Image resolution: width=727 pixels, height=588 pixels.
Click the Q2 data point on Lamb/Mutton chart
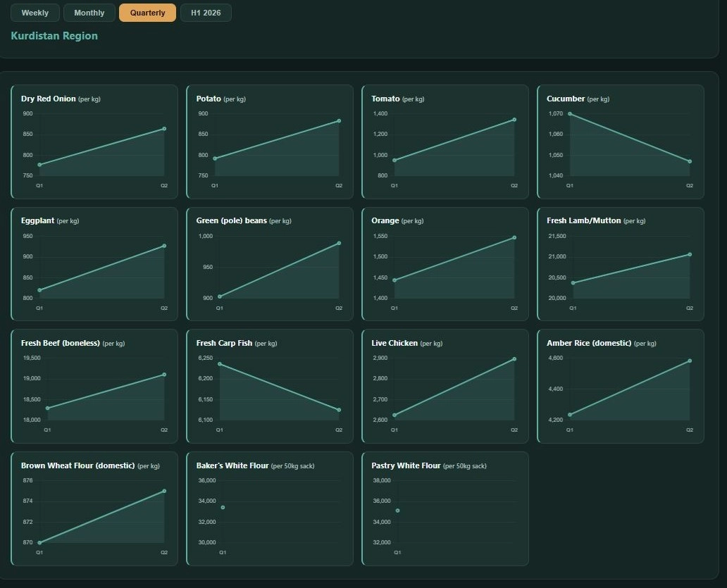tap(690, 254)
